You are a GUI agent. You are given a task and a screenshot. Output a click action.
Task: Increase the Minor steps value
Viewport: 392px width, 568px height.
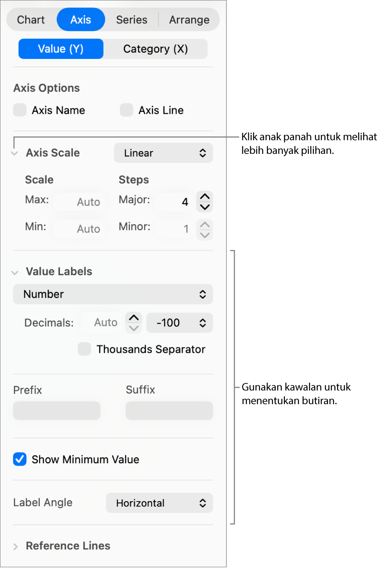[205, 224]
